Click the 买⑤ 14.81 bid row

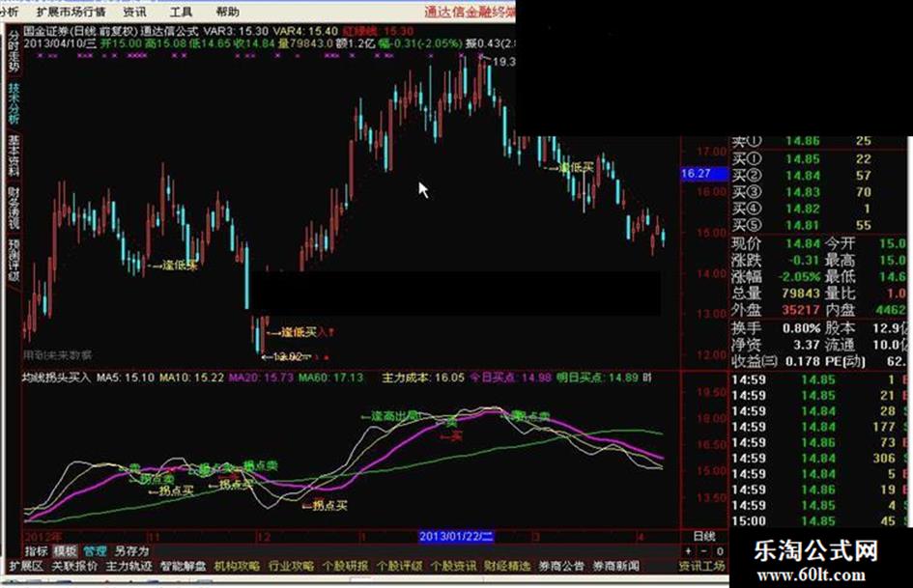point(818,225)
